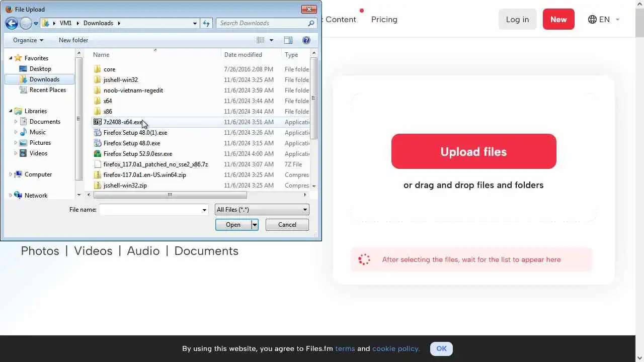This screenshot has width=644, height=362.
Task: Click the horizontal scrollbar of the file list
Action: point(170,195)
